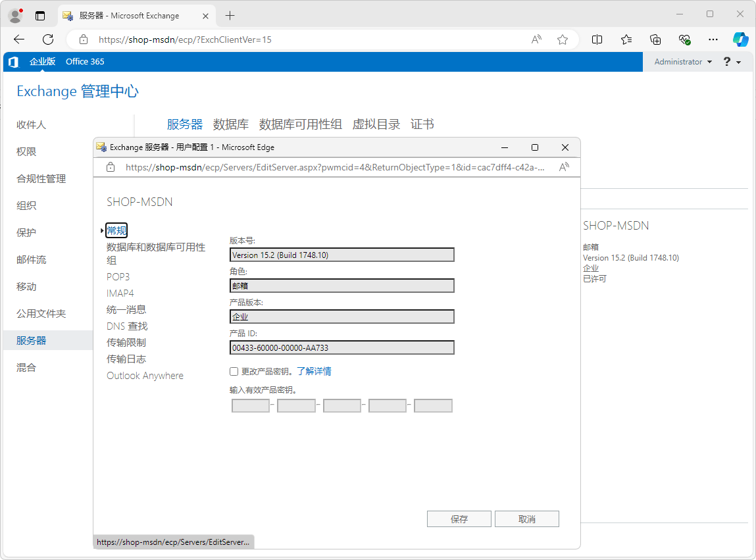The height and width of the screenshot is (560, 756).
Task: Close the 服务器 browser tab
Action: click(x=205, y=16)
